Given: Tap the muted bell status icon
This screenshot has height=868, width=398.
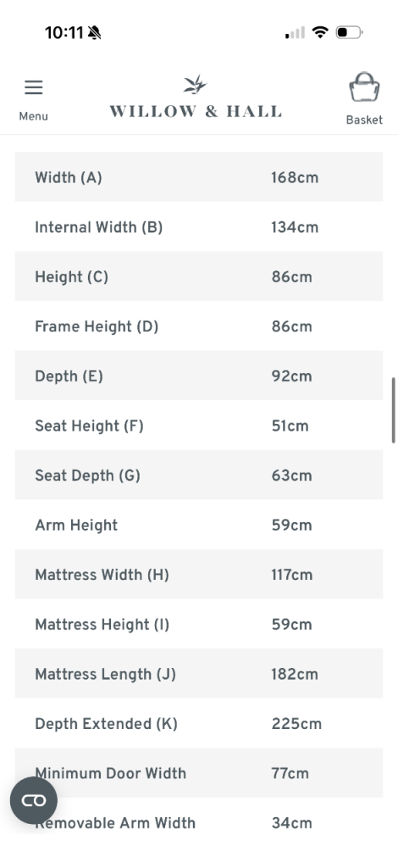Looking at the screenshot, I should (x=94, y=33).
